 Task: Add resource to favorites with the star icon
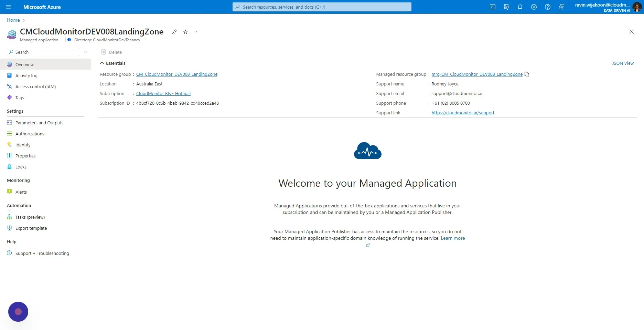185,32
